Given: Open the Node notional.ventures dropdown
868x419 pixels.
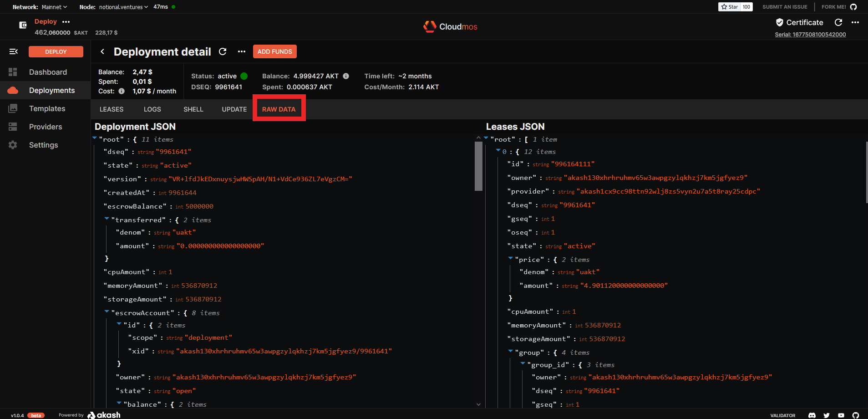Looking at the screenshot, I should click(x=123, y=7).
